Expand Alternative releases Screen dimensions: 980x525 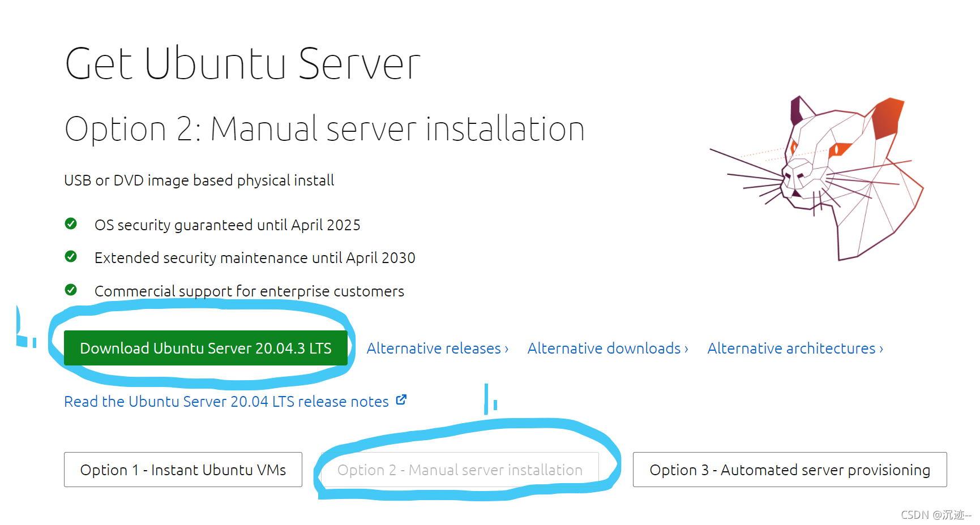coord(437,348)
